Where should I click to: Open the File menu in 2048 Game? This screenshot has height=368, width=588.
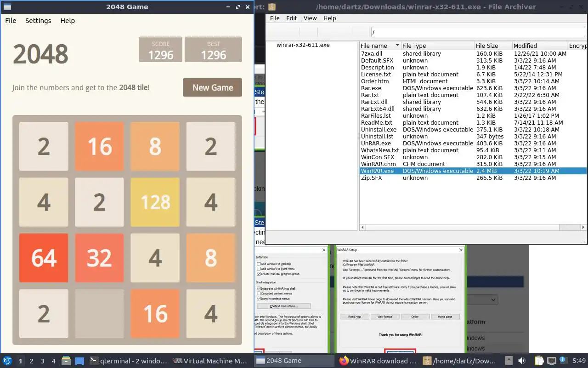tap(11, 21)
